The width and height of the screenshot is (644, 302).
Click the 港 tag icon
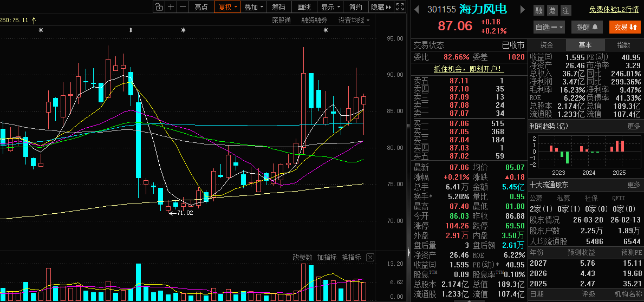[552, 10]
